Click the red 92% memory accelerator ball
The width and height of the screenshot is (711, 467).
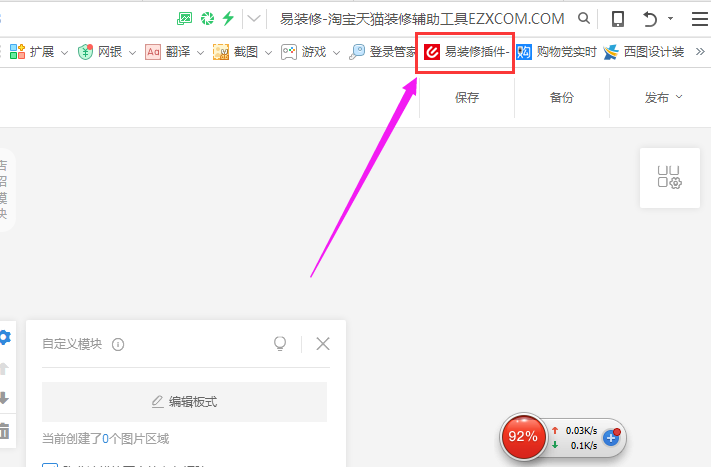pyautogui.click(x=523, y=437)
